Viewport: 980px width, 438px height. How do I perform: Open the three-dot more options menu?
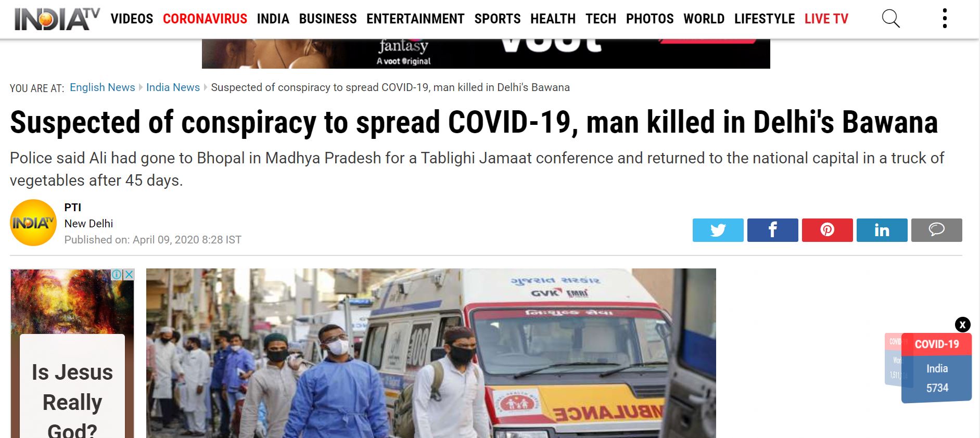click(x=945, y=19)
